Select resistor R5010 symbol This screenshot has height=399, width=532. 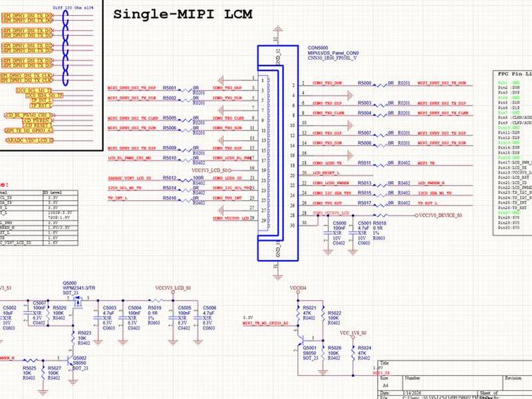point(186,160)
